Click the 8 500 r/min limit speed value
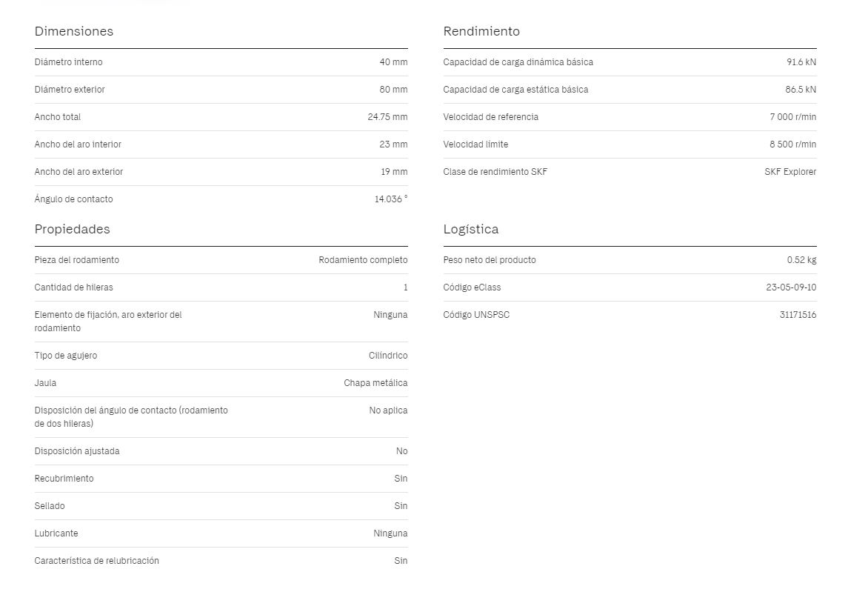Image resolution: width=868 pixels, height=612 pixels. pos(792,144)
